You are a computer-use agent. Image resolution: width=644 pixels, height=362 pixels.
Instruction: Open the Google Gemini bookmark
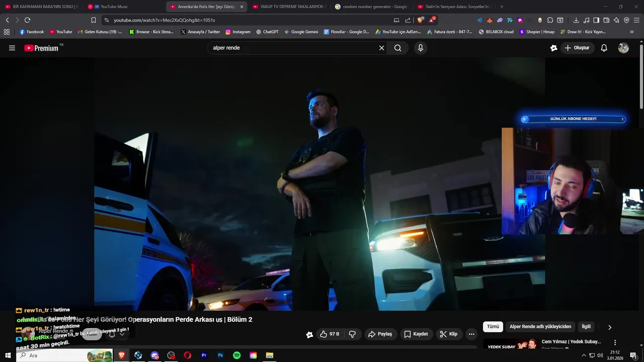coord(301,32)
